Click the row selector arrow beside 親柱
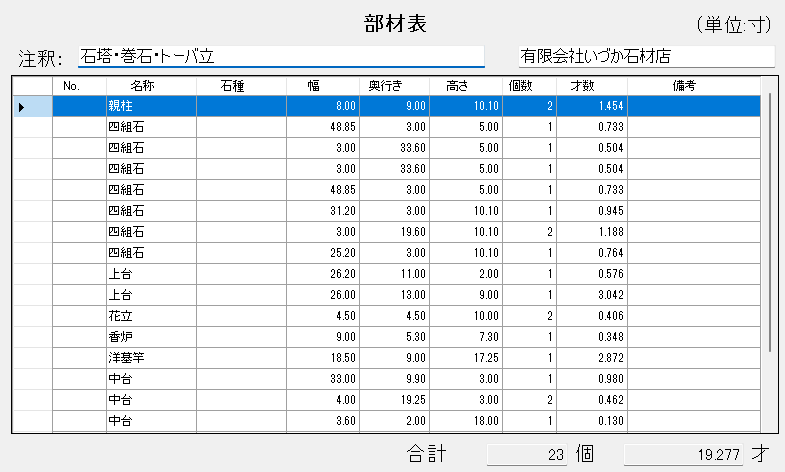The image size is (785, 472). coord(33,106)
